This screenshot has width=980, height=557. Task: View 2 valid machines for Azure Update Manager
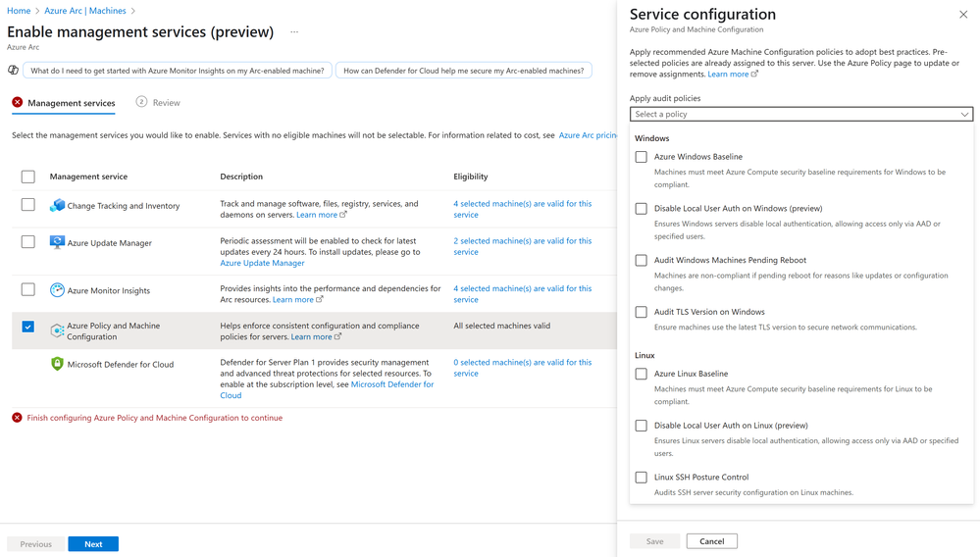point(523,246)
